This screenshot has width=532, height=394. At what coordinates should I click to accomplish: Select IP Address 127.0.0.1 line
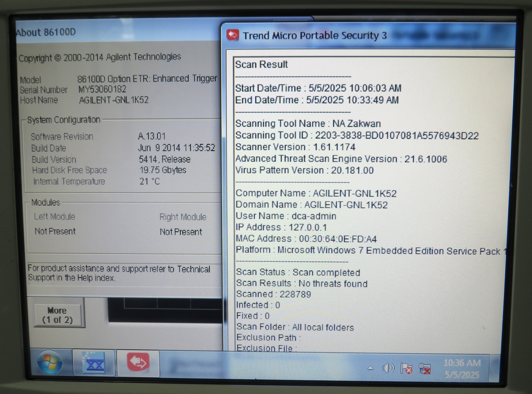click(x=281, y=227)
